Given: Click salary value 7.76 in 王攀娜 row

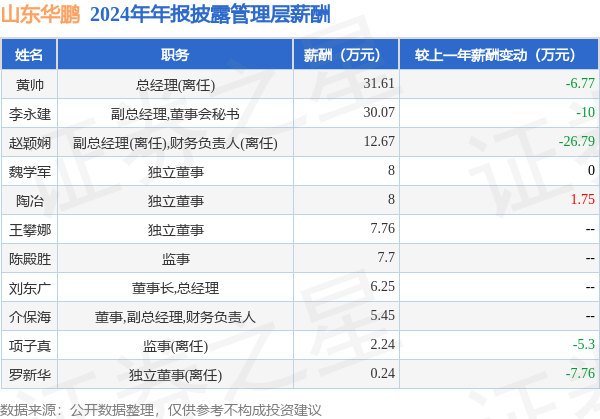Looking at the screenshot, I should [x=382, y=228].
